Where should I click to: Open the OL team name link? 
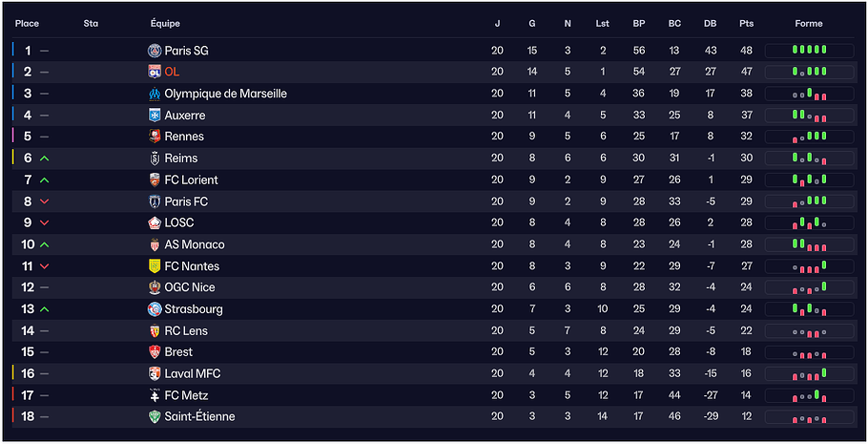pyautogui.click(x=172, y=72)
